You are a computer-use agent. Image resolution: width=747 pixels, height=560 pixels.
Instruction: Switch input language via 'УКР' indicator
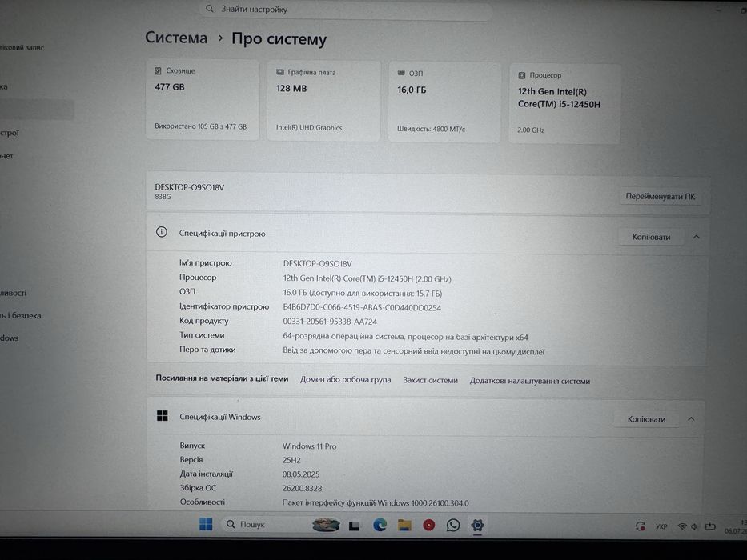point(661,526)
